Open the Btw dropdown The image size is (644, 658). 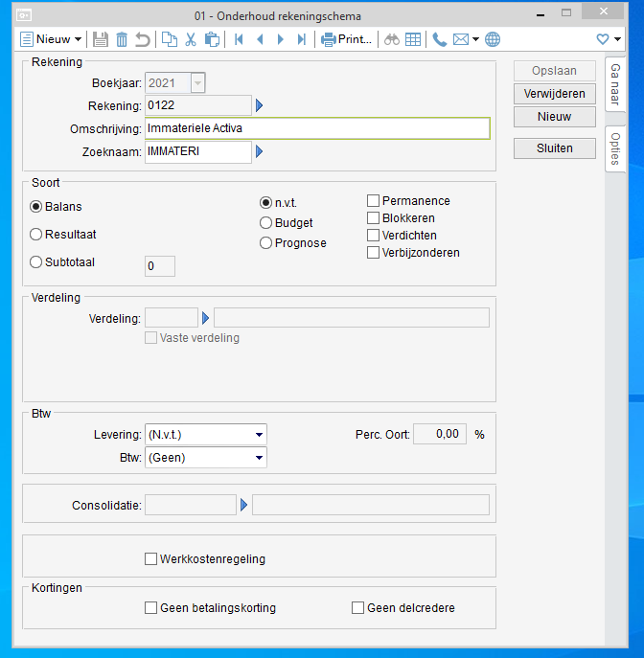tap(206, 458)
